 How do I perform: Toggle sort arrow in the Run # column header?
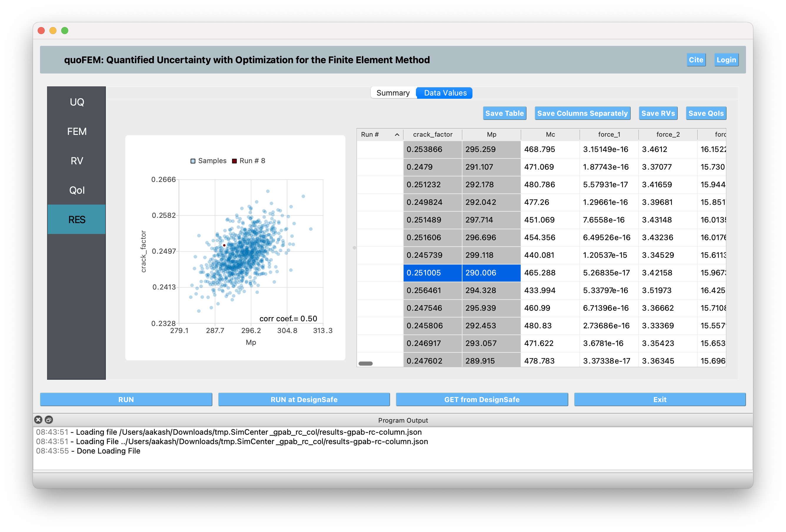pos(397,135)
